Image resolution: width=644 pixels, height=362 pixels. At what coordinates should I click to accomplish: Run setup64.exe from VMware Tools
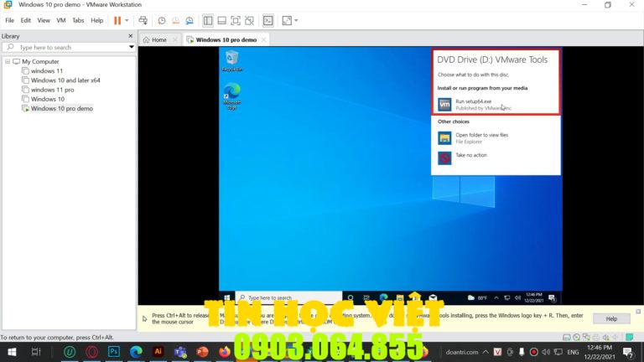474,104
